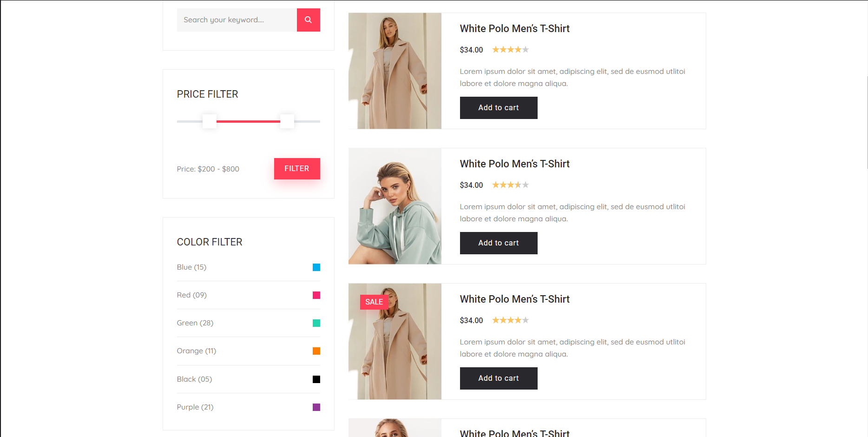
Task: Click the red FILTER button
Action: click(x=297, y=169)
